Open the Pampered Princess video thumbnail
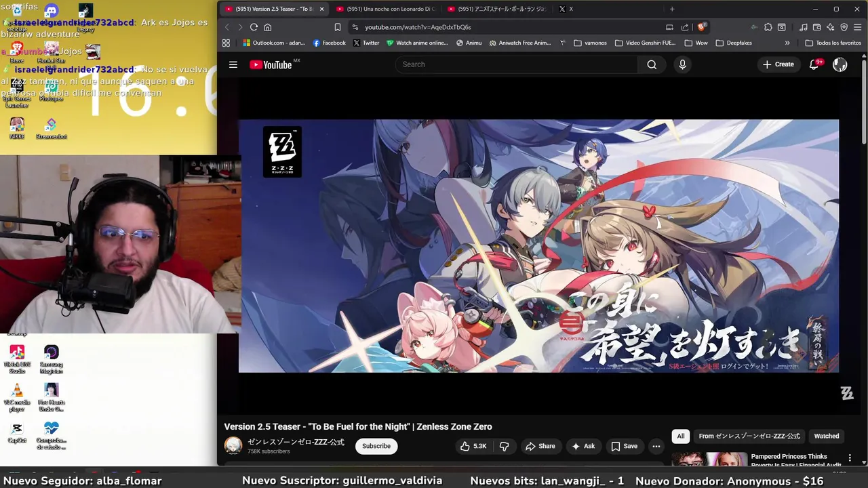Screen dimensions: 868x488 click(x=709, y=460)
